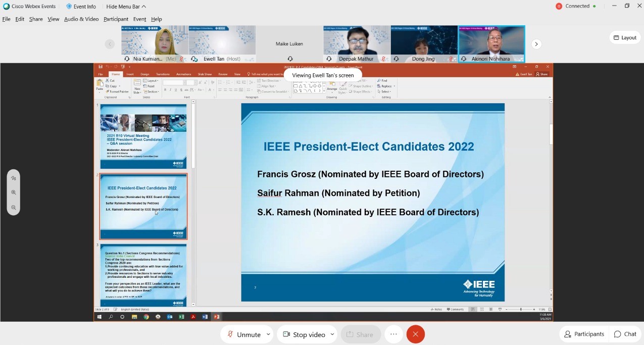Open the Layout options
Image resolution: width=644 pixels, height=345 pixels.
pos(625,37)
